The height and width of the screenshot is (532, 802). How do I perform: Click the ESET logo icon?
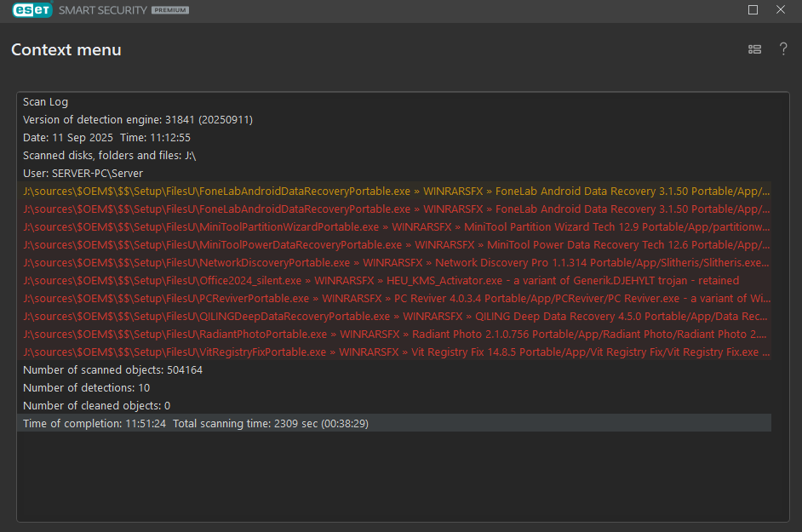tap(32, 9)
